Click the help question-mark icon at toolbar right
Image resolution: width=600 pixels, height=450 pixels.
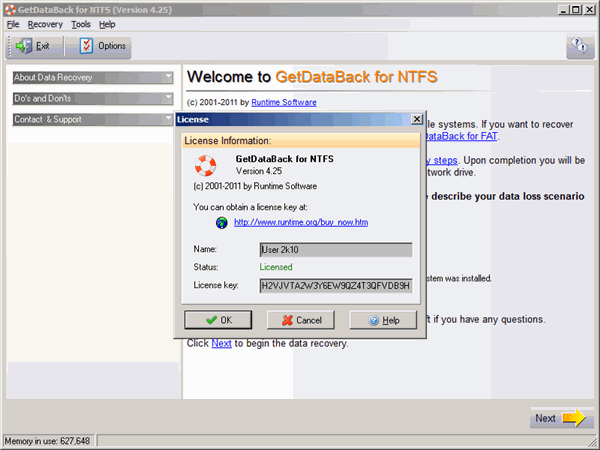[580, 46]
